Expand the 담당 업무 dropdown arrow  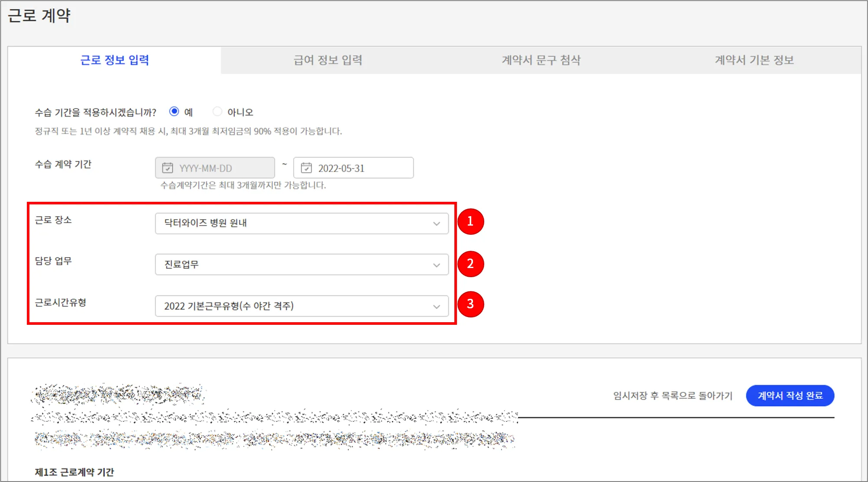point(436,265)
